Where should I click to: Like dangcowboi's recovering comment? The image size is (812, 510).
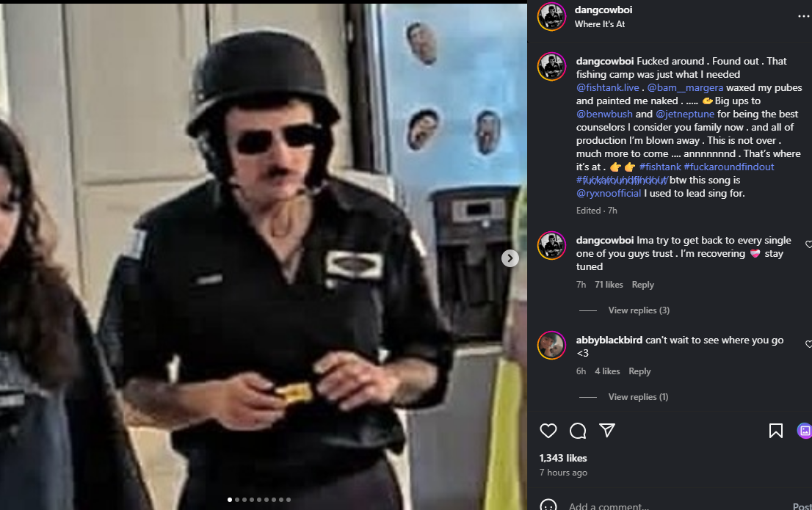(x=808, y=244)
